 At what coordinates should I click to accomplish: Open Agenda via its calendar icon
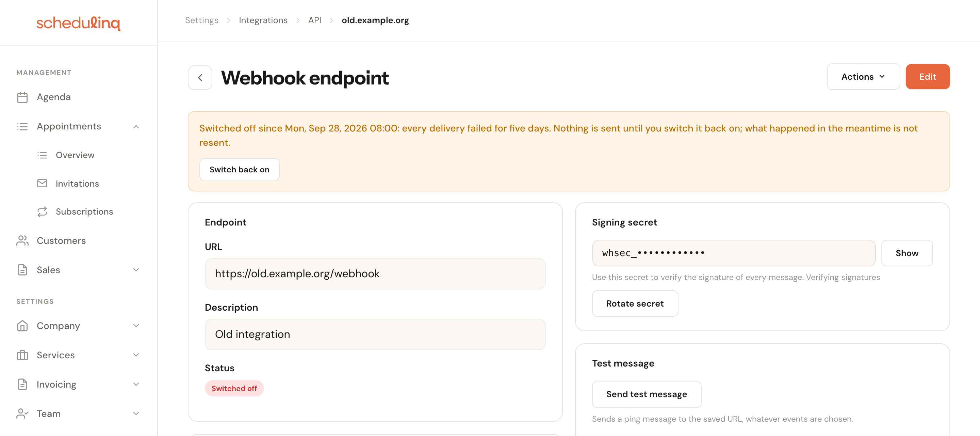pyautogui.click(x=22, y=97)
